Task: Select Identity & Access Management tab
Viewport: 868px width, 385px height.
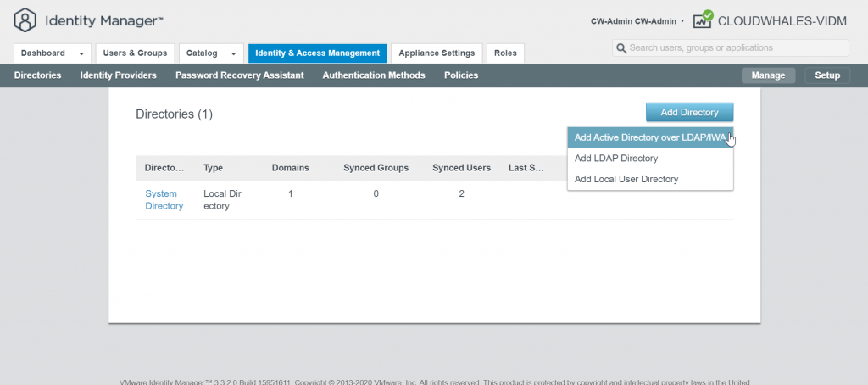Action: 317,53
